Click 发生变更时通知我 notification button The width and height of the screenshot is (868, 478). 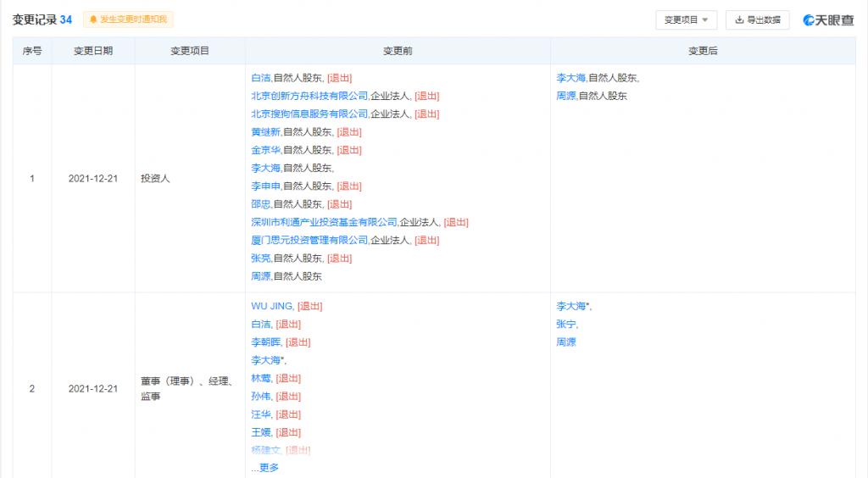tap(127, 19)
